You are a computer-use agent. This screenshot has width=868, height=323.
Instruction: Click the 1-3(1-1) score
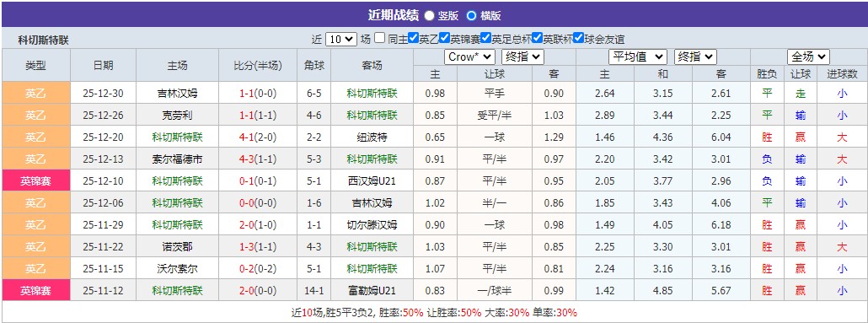258,247
